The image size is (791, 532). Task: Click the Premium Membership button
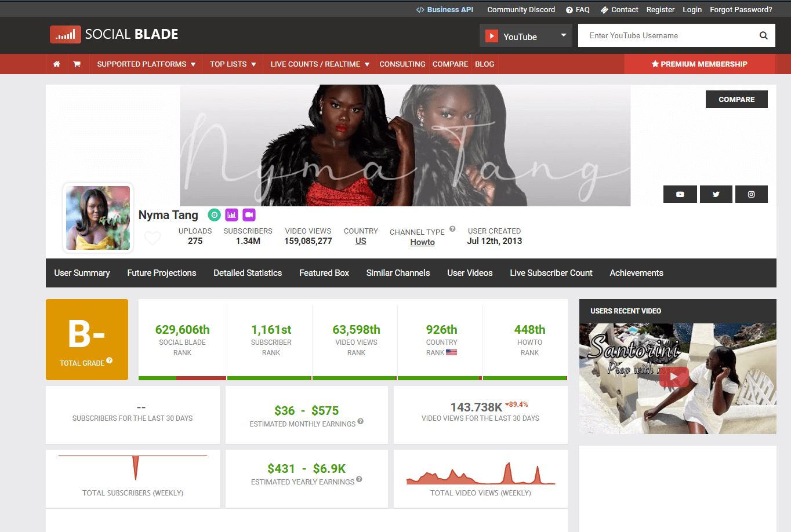point(699,64)
